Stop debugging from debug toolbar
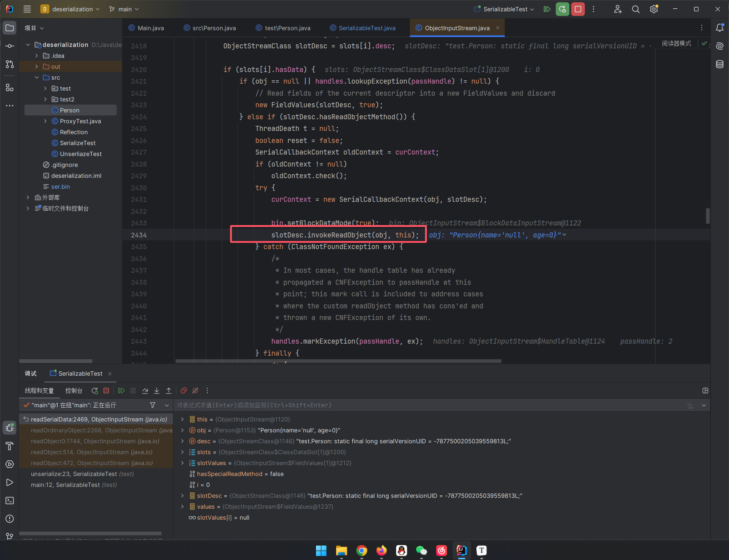Viewport: 729px width, 560px height. tap(106, 391)
